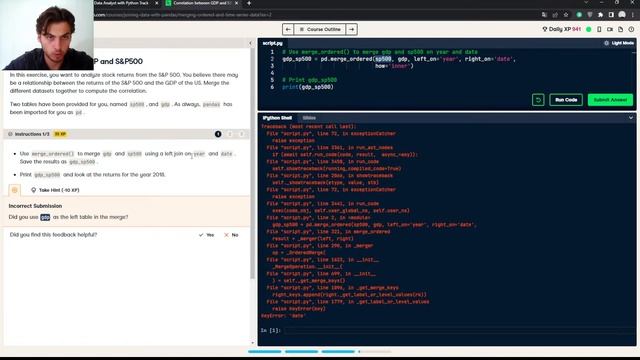Image resolution: width=640 pixels, height=360 pixels.
Task: Bookmark this page with the star icon
Action: [566, 15]
